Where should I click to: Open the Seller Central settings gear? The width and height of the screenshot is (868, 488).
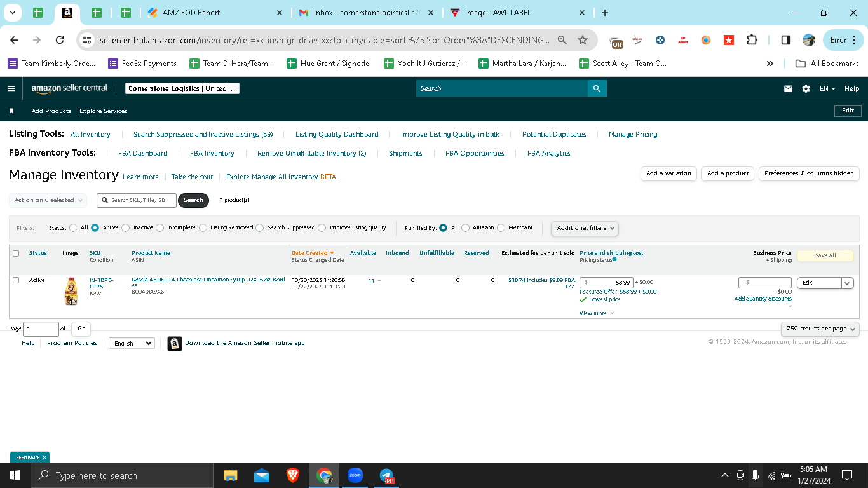click(806, 89)
